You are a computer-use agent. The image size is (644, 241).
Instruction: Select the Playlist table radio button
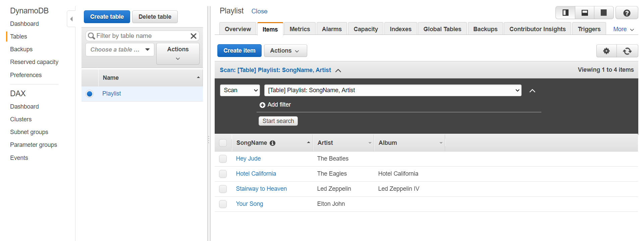click(x=90, y=94)
